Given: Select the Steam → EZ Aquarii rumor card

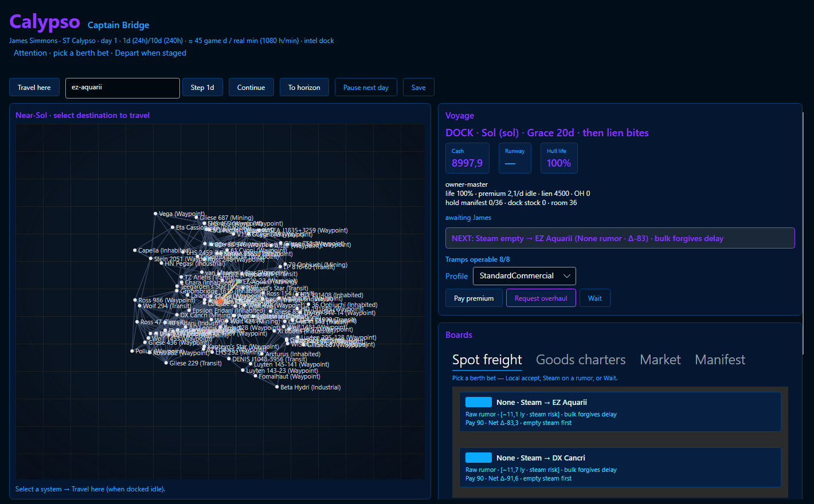Looking at the screenshot, I should [620, 412].
